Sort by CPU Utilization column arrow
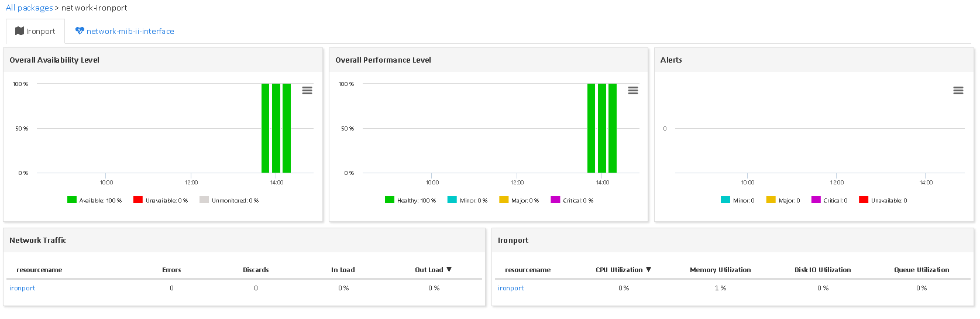Image resolution: width=980 pixels, height=319 pixels. coord(648,270)
